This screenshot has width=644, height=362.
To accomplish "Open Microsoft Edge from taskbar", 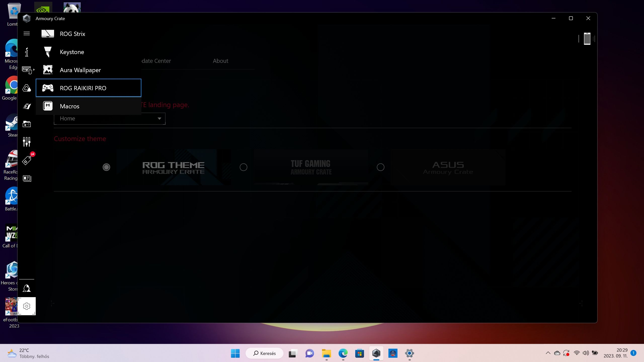I will click(343, 353).
